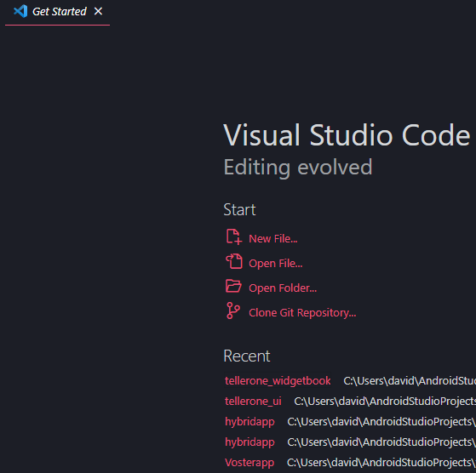Click the Editing evolved subtitle
This screenshot has height=473, width=476.
tap(298, 168)
